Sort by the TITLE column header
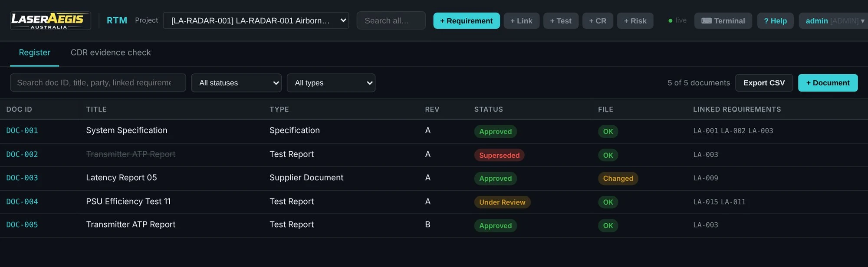 click(x=96, y=109)
